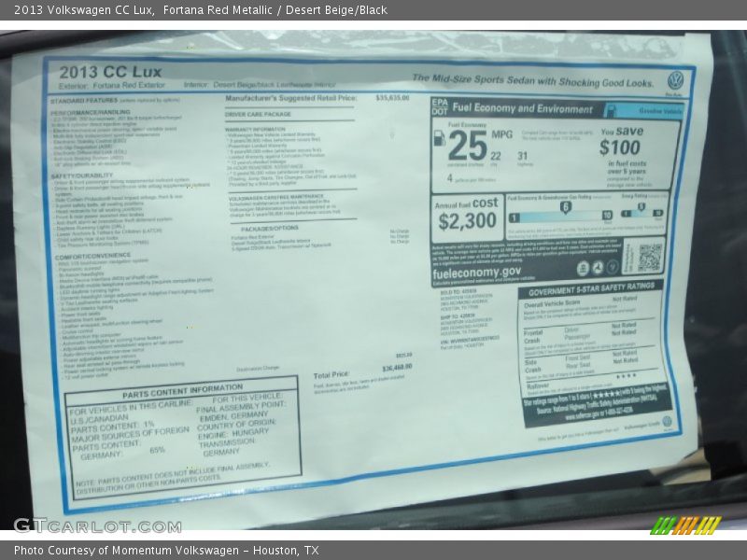The image size is (747, 560).
Task: Click 'FOR VEHICLES IN THIS CARLINE:' line
Action: click(131, 408)
